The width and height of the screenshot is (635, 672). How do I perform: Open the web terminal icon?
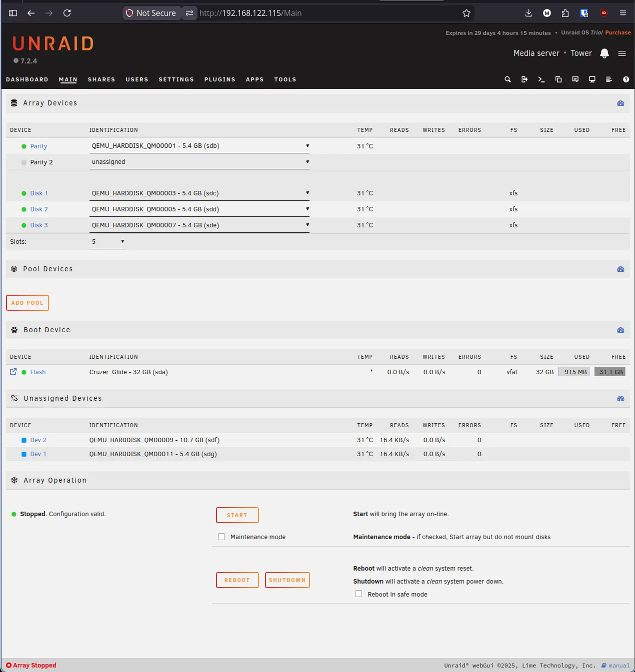click(541, 79)
